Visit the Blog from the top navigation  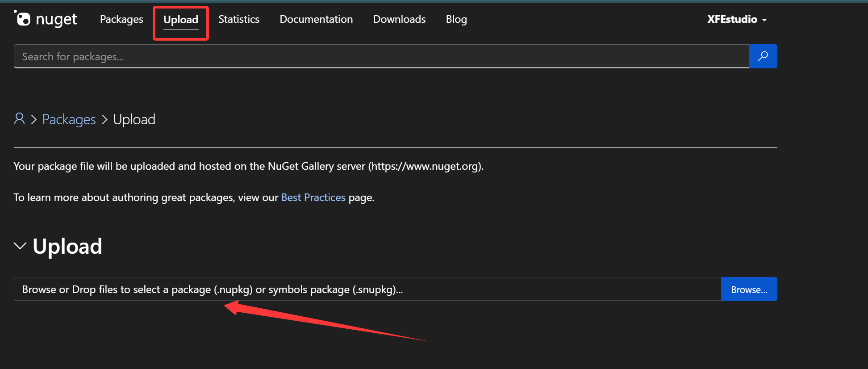click(456, 19)
